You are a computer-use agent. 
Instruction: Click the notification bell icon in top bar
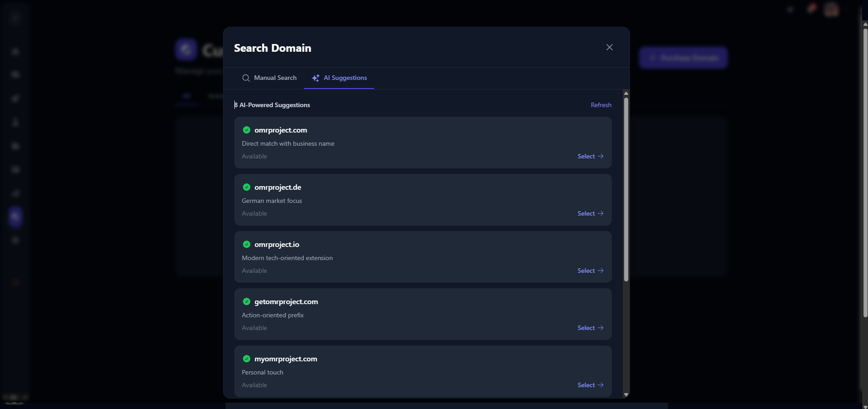click(812, 9)
